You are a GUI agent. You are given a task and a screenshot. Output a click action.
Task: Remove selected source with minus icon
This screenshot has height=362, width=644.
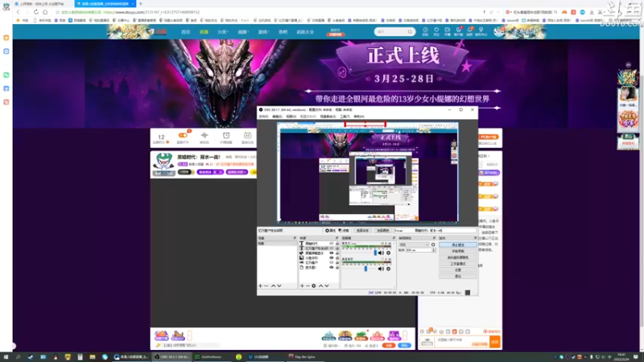click(308, 286)
